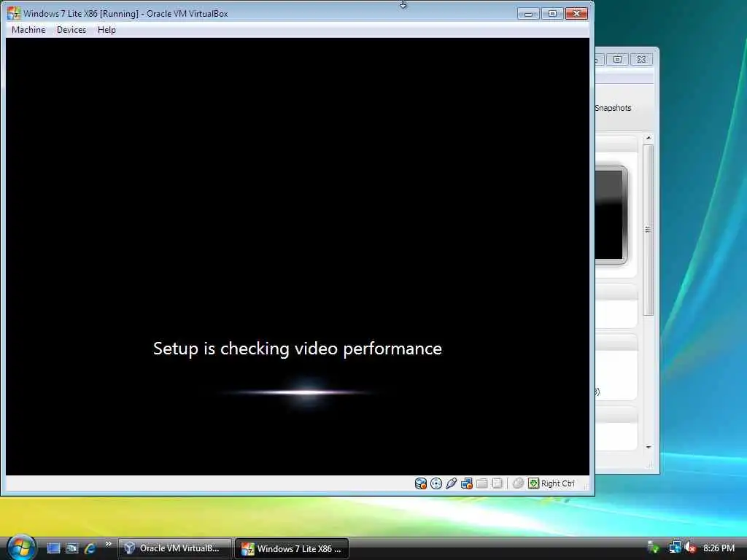Click the muted volume tray icon
Viewport: 747px width, 560px height.
pos(690,548)
